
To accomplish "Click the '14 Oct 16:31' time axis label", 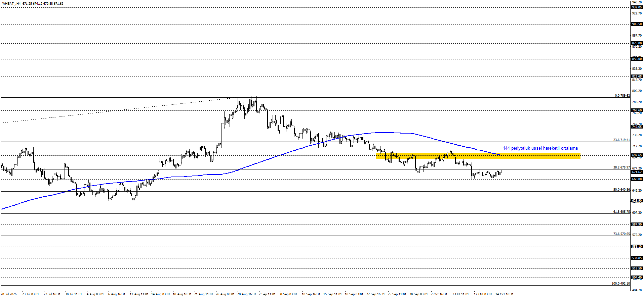I will pos(505,294).
